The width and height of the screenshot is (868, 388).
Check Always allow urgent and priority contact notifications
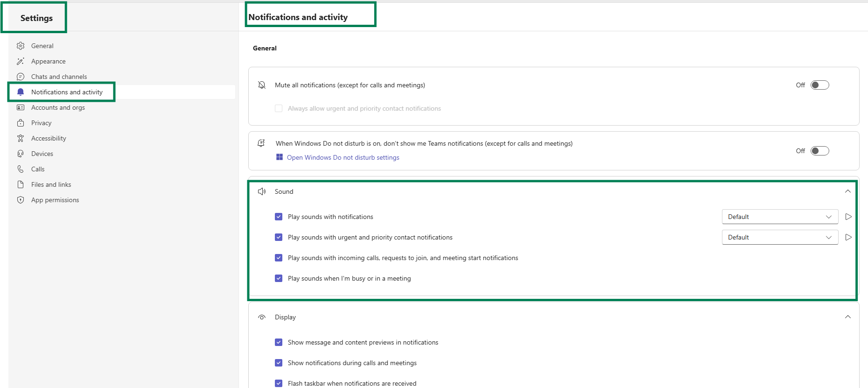[279, 108]
